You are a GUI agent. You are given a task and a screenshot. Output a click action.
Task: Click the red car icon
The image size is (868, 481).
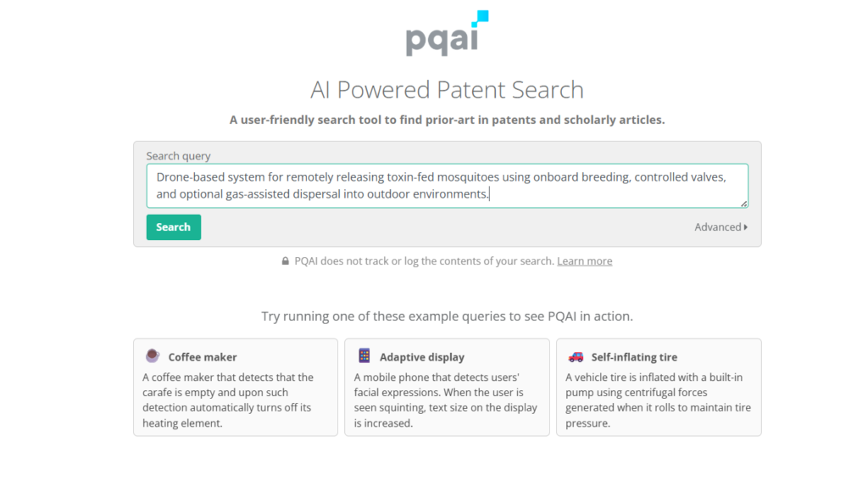[576, 357]
